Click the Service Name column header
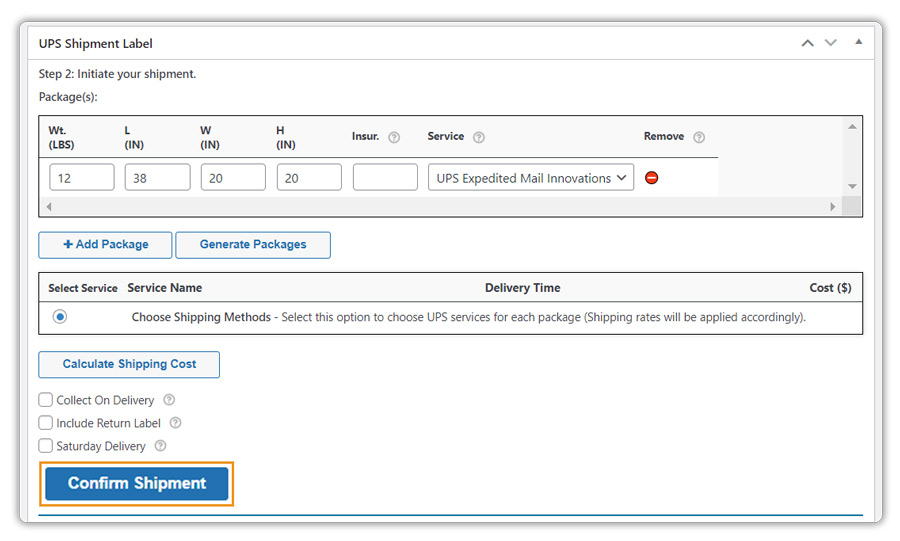This screenshot has width=900, height=541. [x=165, y=288]
